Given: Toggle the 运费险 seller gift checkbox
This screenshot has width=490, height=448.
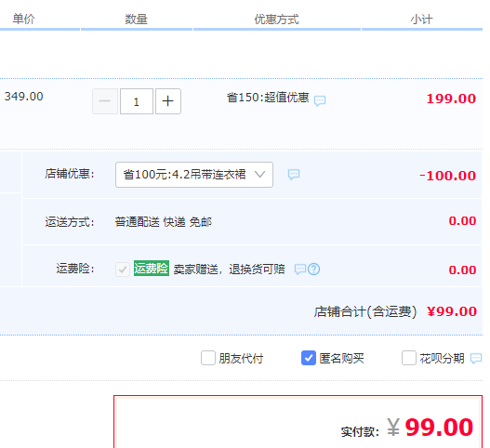Looking at the screenshot, I should [123, 270].
